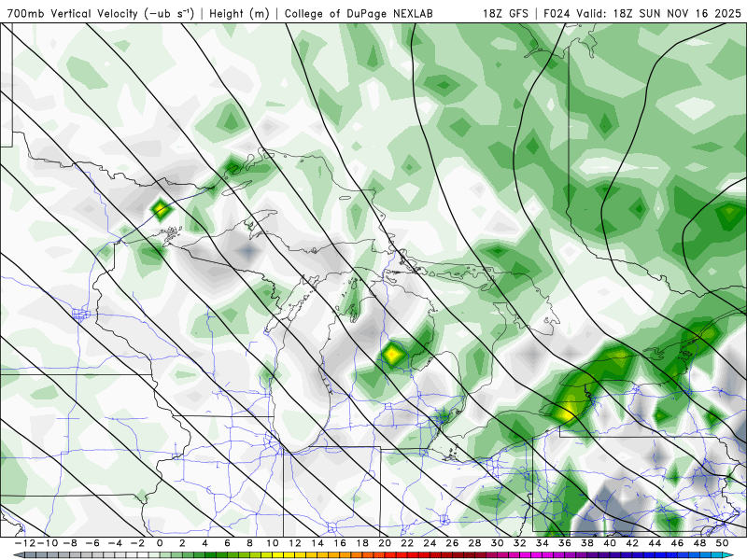Click the '18' color scale label
Viewport: 747px width, 560px height.
click(362, 543)
